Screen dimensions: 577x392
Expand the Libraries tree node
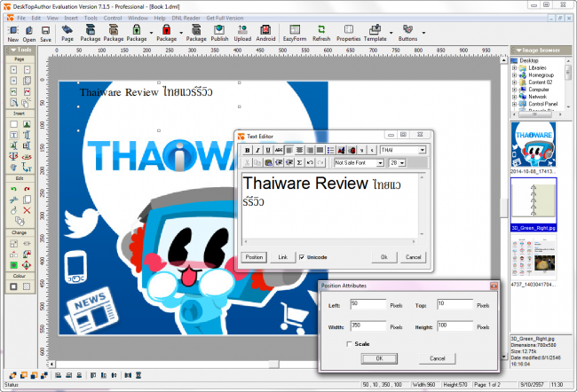(515, 68)
